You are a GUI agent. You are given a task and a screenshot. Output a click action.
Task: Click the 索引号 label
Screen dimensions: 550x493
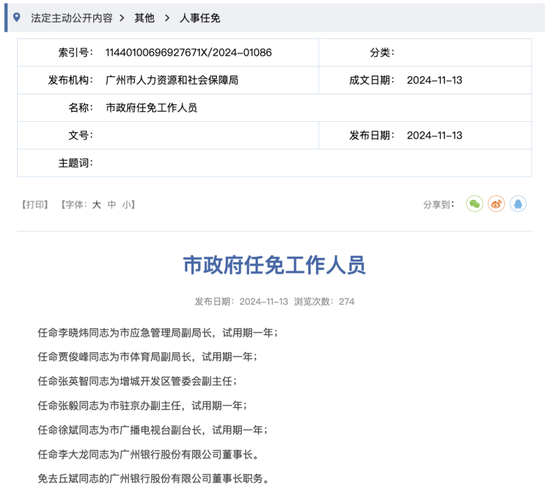(x=75, y=53)
